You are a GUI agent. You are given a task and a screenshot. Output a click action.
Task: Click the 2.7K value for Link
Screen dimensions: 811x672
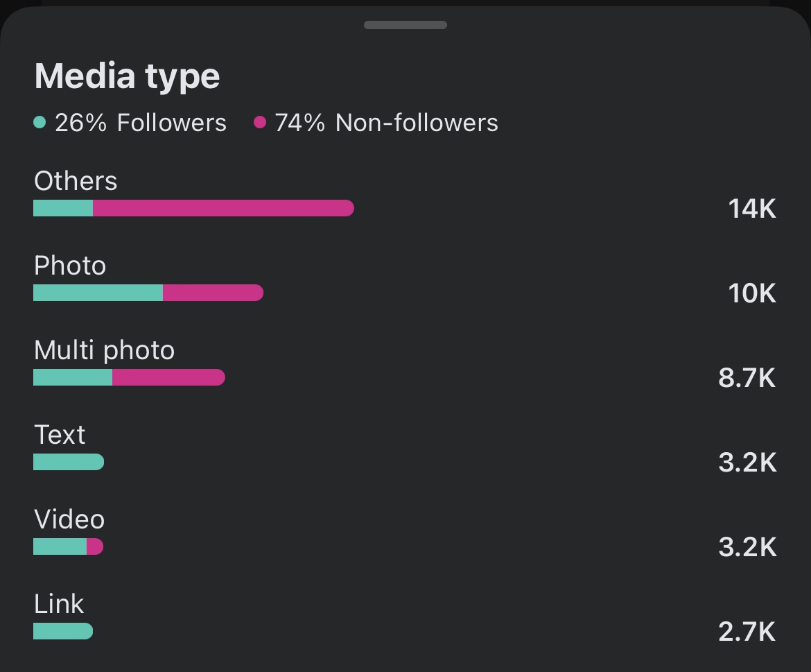(747, 632)
